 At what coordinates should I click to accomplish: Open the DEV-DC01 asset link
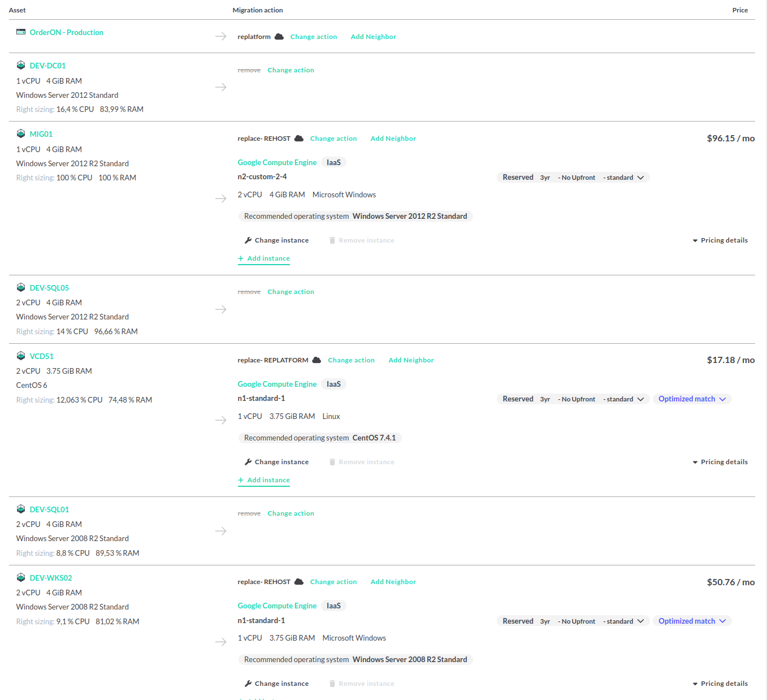click(x=47, y=66)
